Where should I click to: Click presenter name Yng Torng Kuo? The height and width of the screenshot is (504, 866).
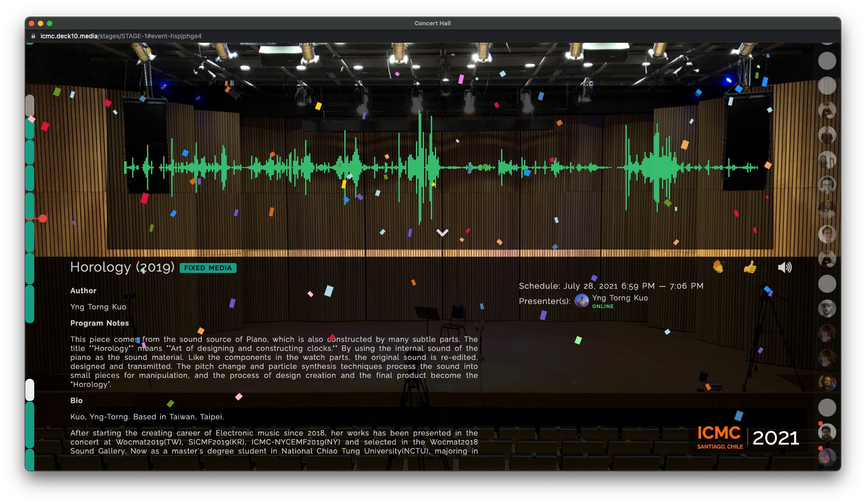pyautogui.click(x=620, y=298)
